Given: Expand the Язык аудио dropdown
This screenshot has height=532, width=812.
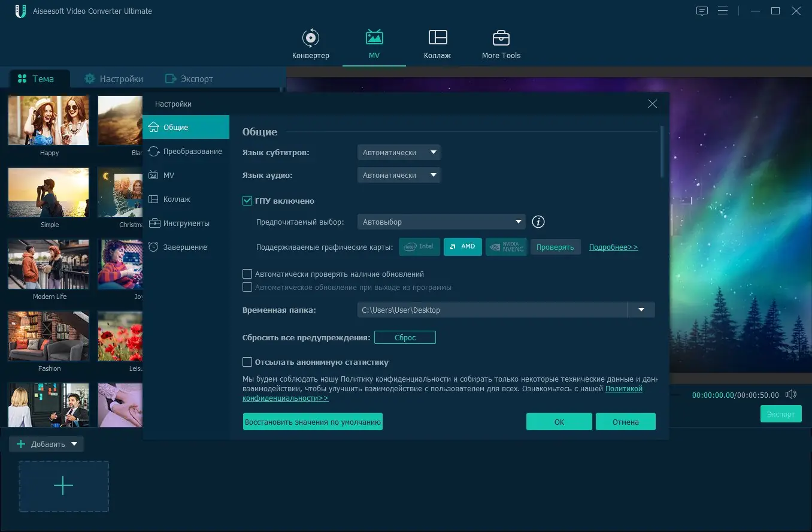Looking at the screenshot, I should [x=399, y=175].
